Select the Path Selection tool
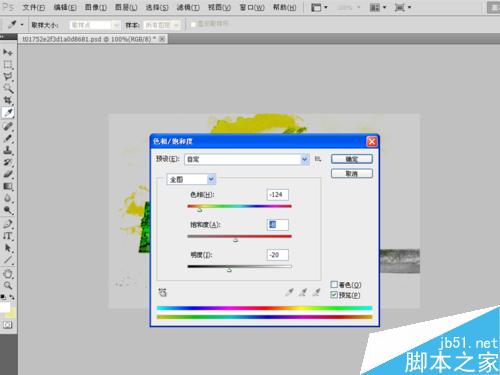 (x=8, y=248)
